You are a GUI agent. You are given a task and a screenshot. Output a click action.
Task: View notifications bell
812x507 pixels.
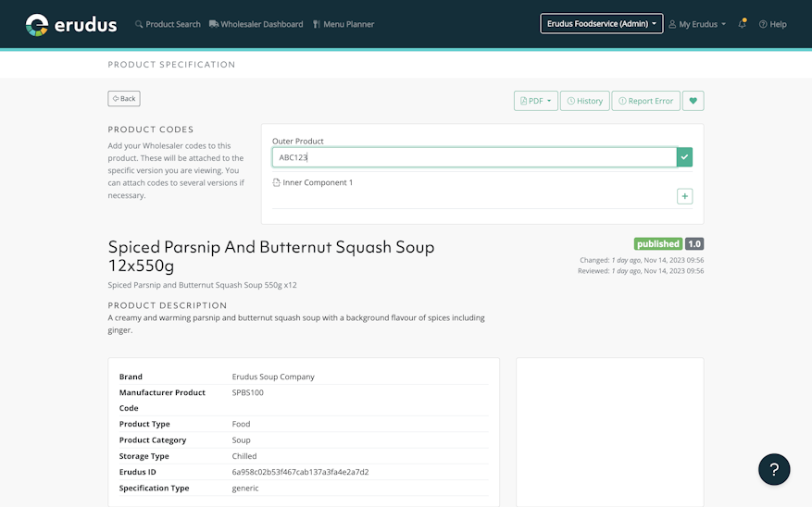[742, 24]
